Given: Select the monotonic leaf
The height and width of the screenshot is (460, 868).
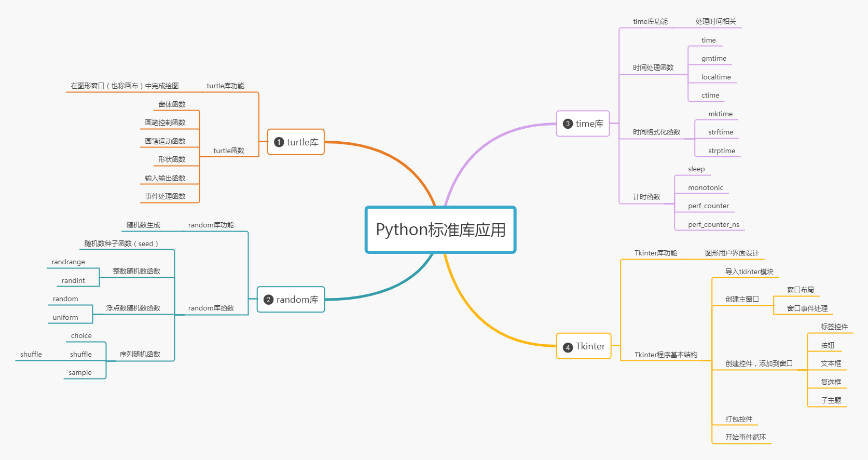Looking at the screenshot, I should (x=706, y=188).
